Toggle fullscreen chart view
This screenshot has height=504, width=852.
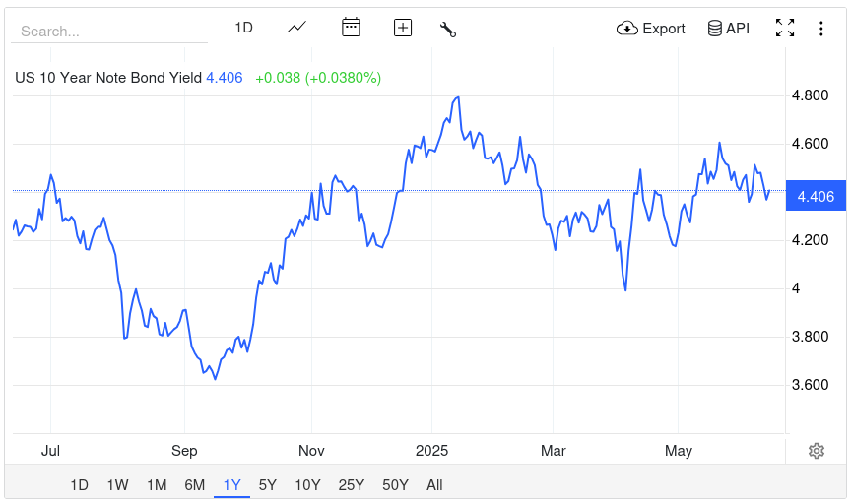click(784, 29)
